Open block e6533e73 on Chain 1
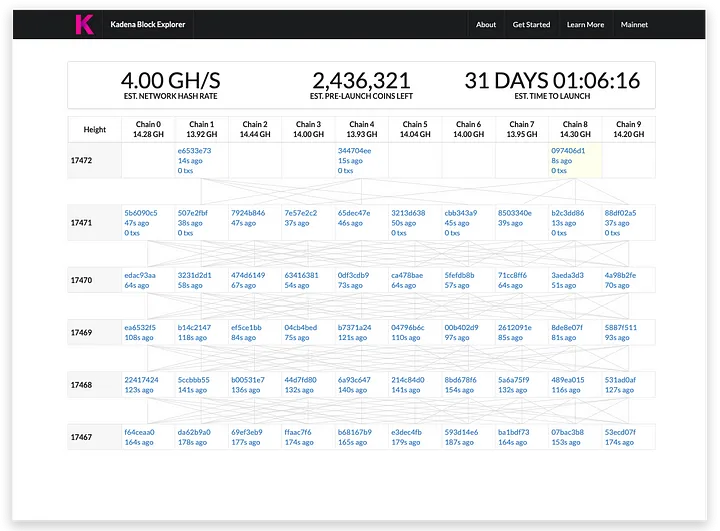720x531 pixels. click(x=195, y=150)
